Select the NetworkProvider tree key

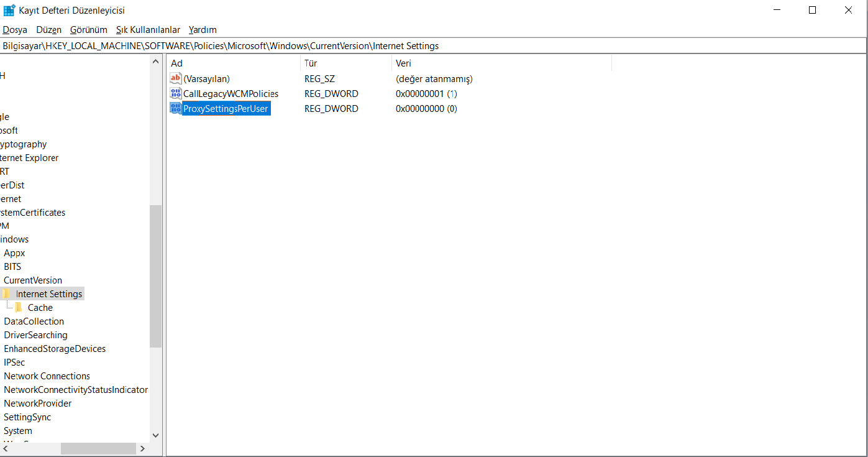37,404
